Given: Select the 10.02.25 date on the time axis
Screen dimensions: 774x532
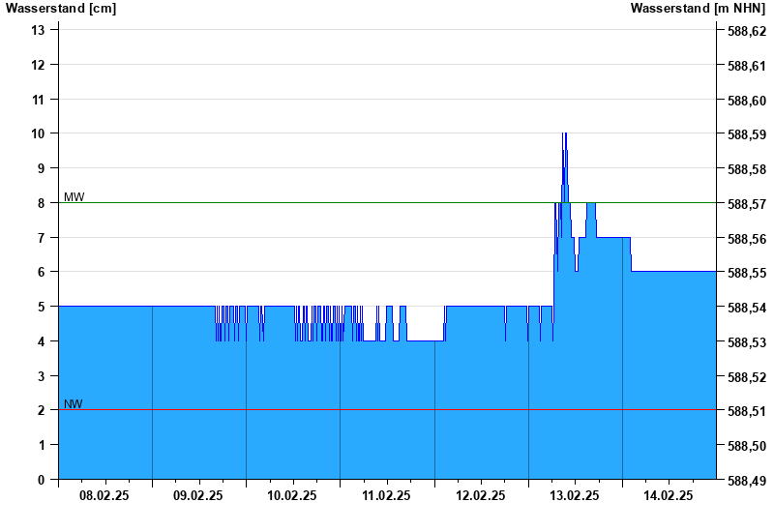Looking at the screenshot, I should (x=292, y=495).
